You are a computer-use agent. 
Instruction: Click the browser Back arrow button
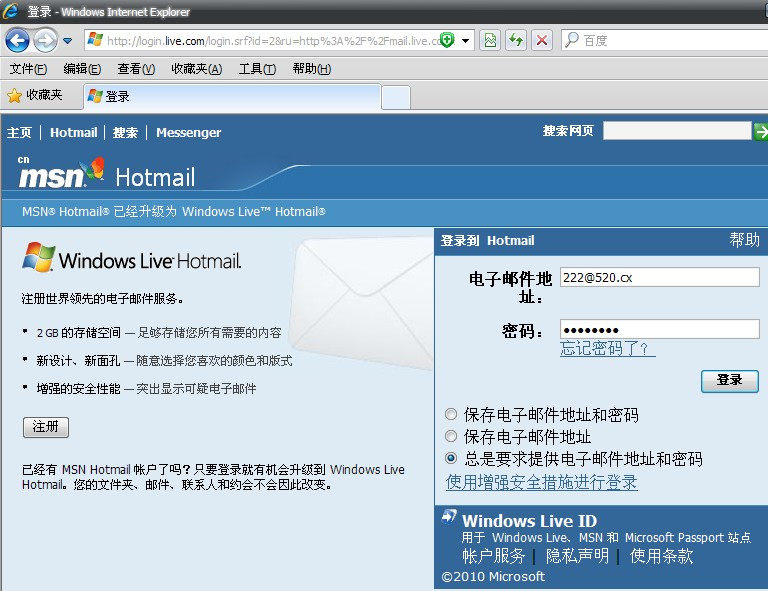click(x=18, y=40)
